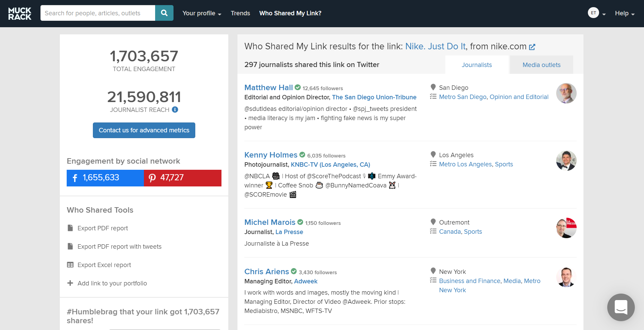Click the Export Excel report table icon
The width and height of the screenshot is (644, 330).
(70, 265)
